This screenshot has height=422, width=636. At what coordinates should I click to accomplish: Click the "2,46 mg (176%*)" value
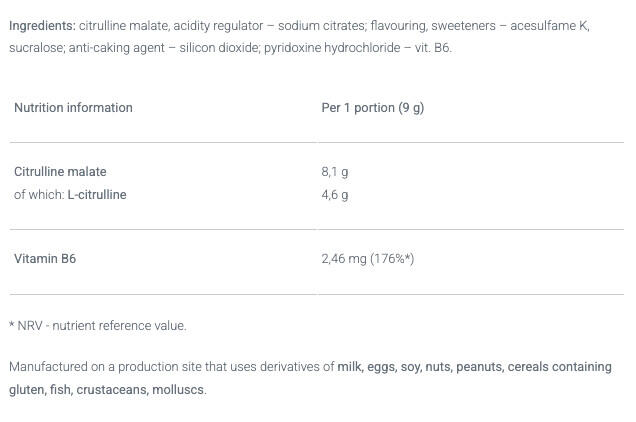[x=368, y=259]
